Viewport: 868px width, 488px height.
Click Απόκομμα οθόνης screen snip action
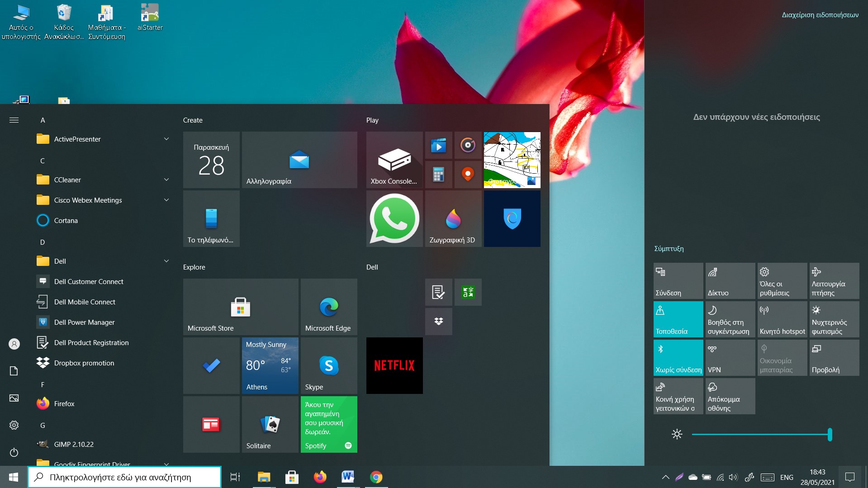(730, 396)
